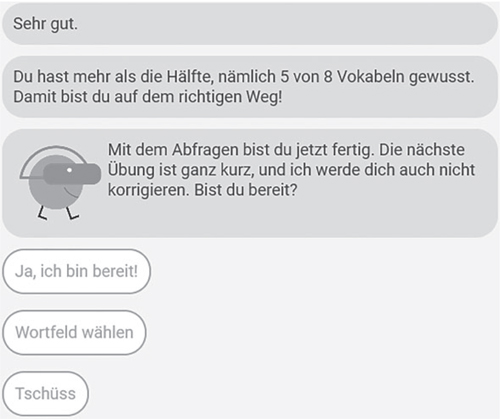This screenshot has width=500, height=419.
Task: Click the mascot's dark visor glasses
Action: pos(72,174)
